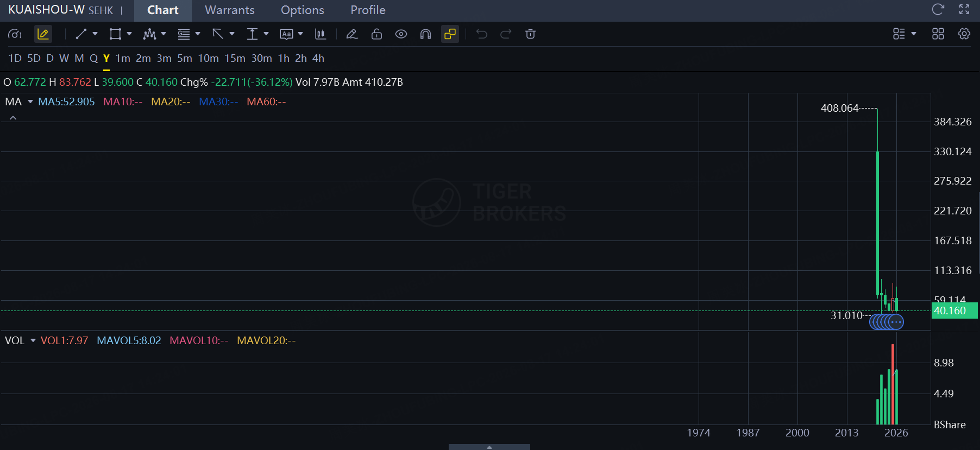Click the indicator gauge icon in toolbar
The width and height of the screenshot is (980, 450).
coord(15,34)
